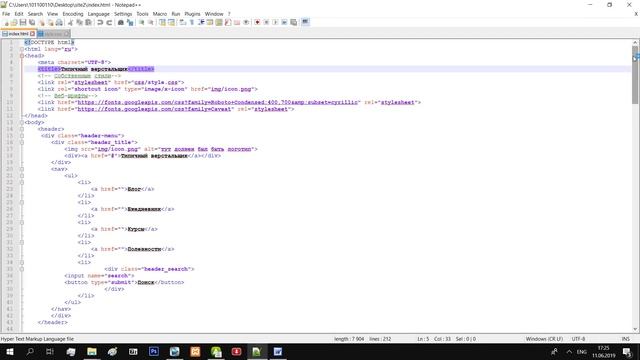Click the fonts.googleapis.com Roboto Condensed link
The width and height of the screenshot is (640, 360).
click(218, 102)
